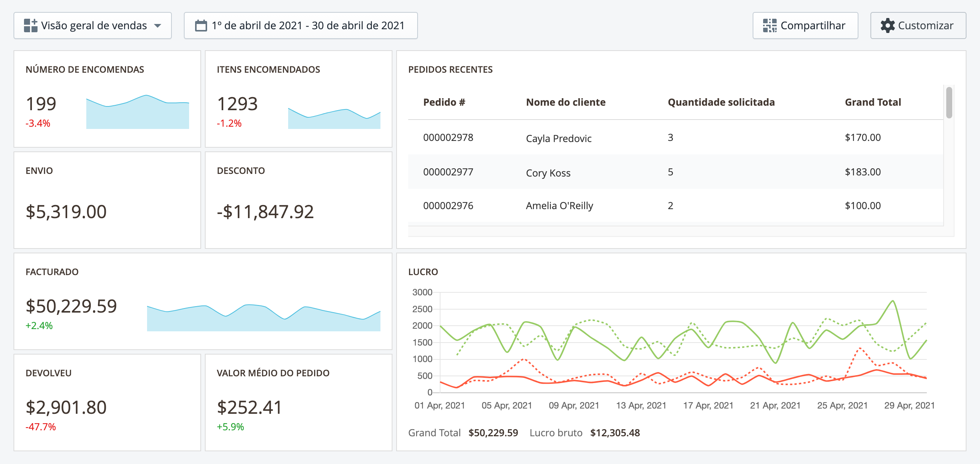
Task: Click the +2.4% change under Facturado
Action: [x=39, y=326]
